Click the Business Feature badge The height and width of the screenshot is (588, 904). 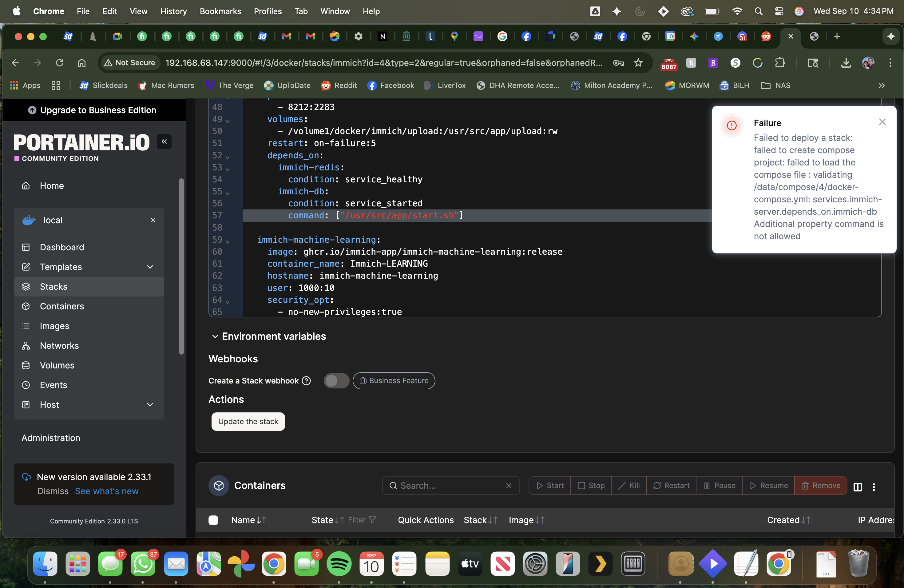coord(394,381)
